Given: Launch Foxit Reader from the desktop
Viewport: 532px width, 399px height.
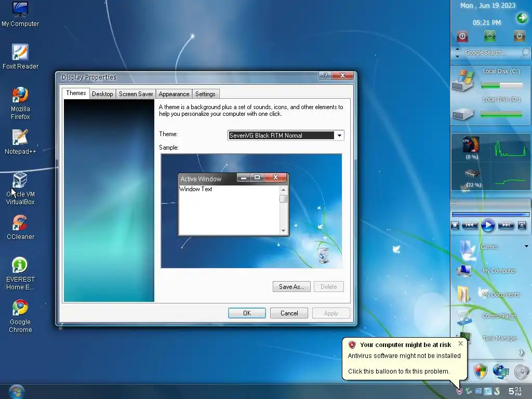Looking at the screenshot, I should 20,57.
